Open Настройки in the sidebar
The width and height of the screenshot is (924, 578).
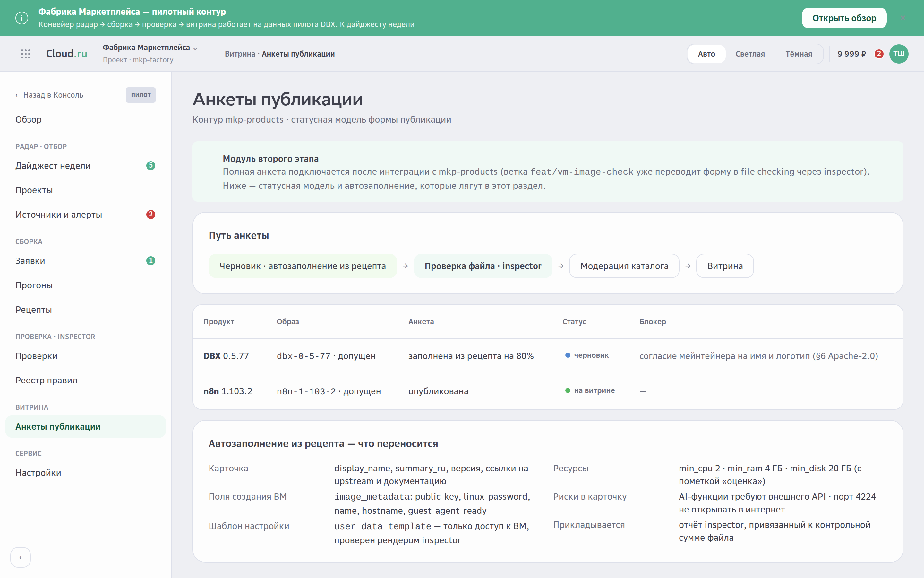tap(86, 472)
